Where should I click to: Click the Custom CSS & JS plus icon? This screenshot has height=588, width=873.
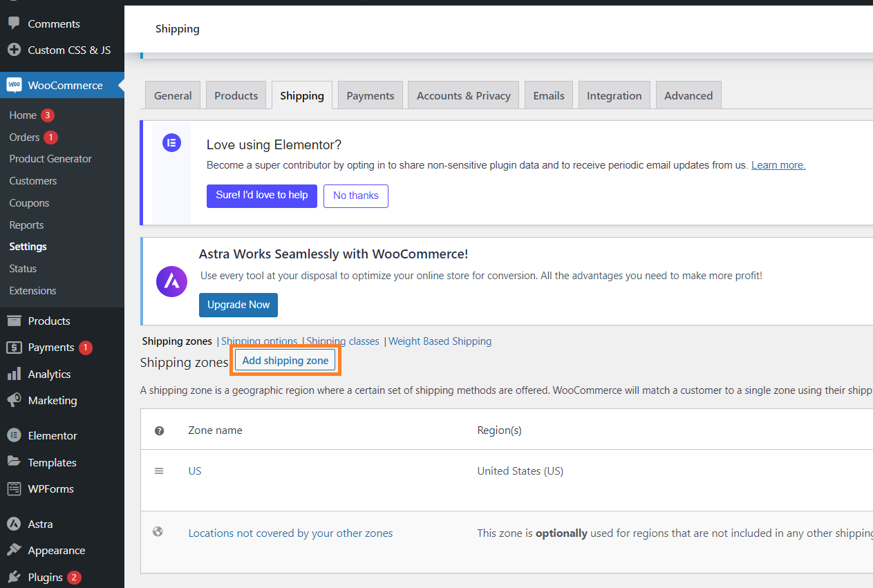13,50
